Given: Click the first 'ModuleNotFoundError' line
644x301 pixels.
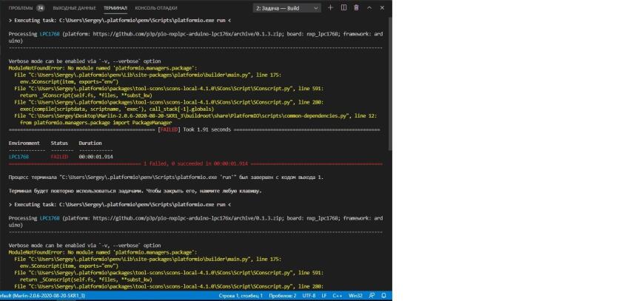Looking at the screenshot, I should (103, 68).
